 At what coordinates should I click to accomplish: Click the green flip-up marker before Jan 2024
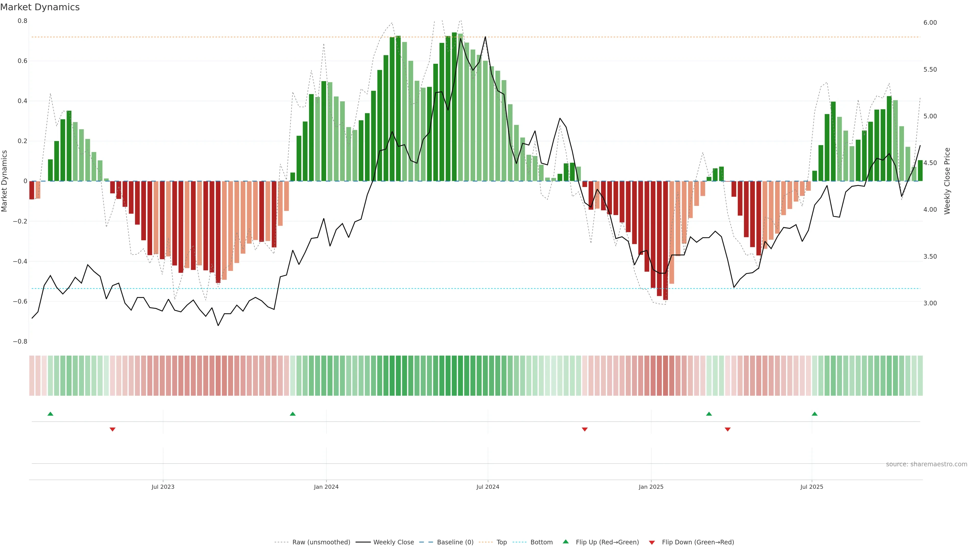pos(292,414)
